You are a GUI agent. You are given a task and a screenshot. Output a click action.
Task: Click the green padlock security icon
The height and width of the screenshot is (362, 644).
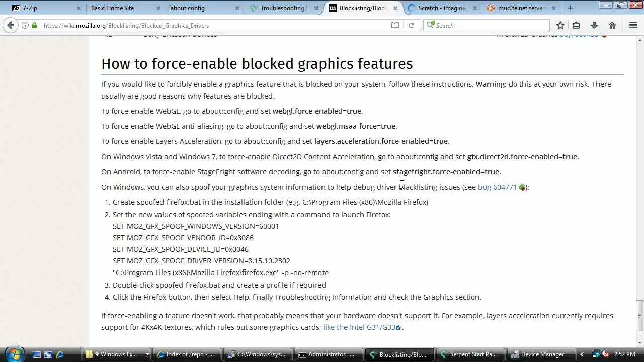click(x=34, y=25)
